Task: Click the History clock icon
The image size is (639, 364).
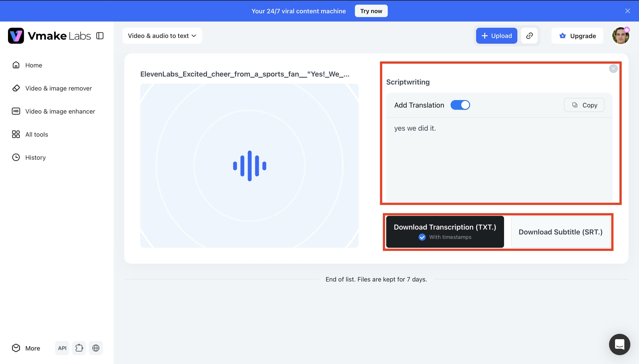Action: click(16, 157)
